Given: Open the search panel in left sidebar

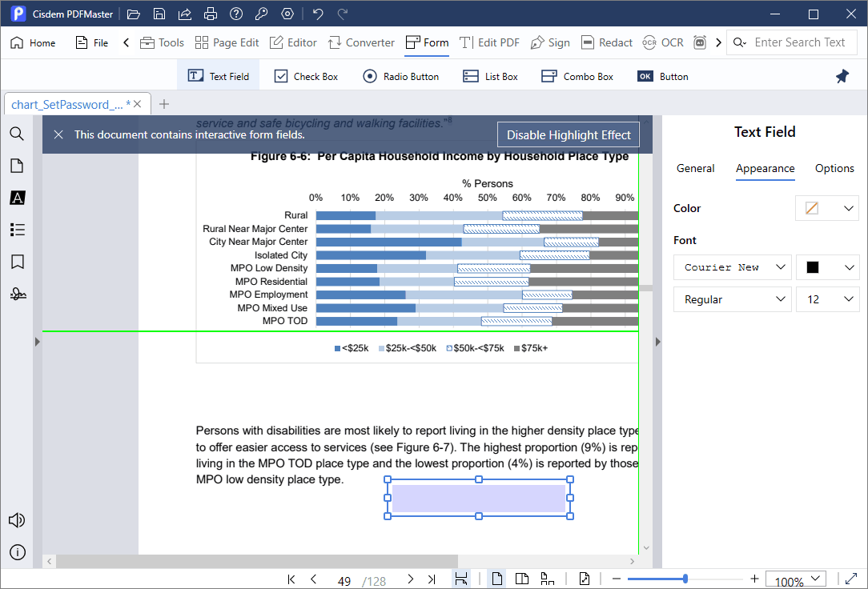Looking at the screenshot, I should tap(17, 134).
